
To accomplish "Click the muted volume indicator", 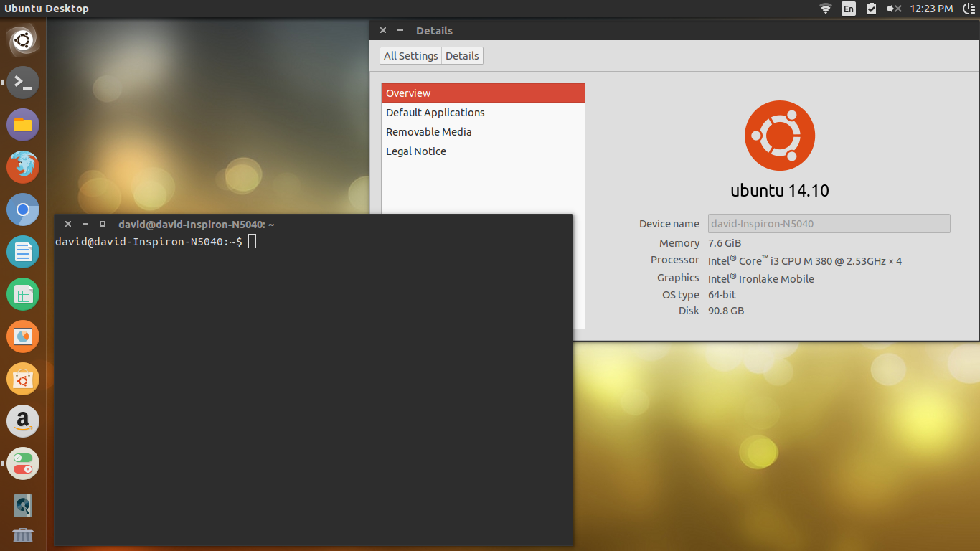I will pos(893,9).
